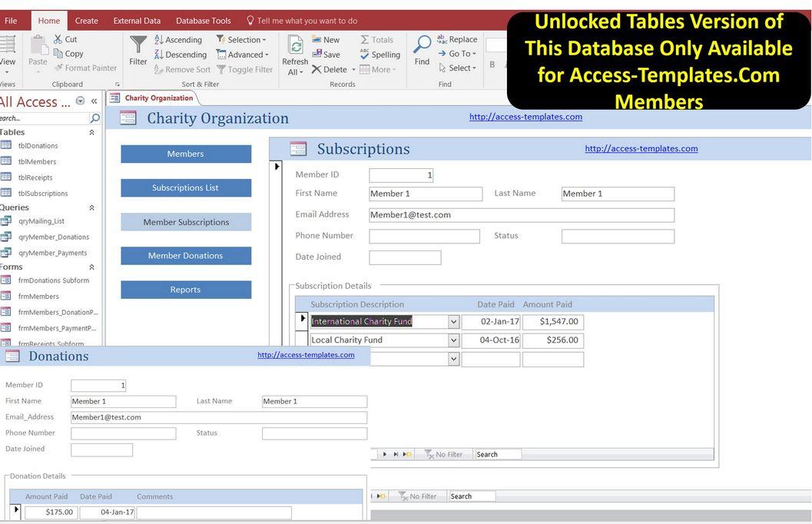
Task: Click the Subscriptions Email Address field
Action: (x=522, y=215)
